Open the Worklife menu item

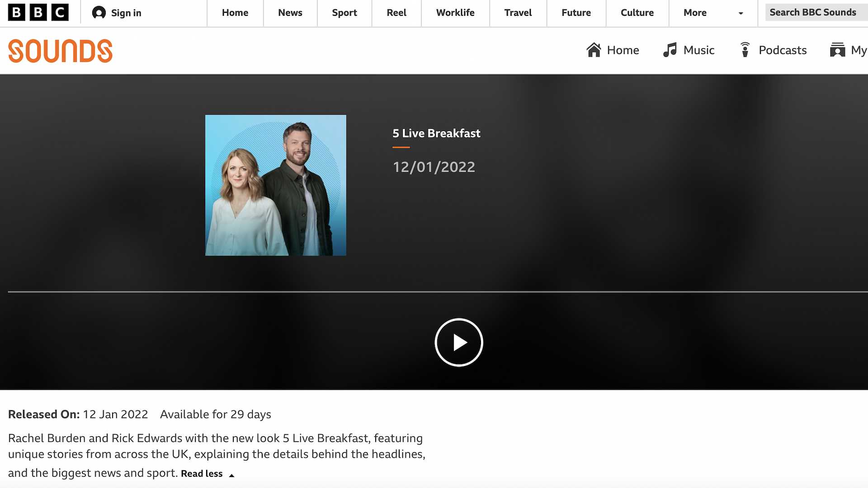(x=455, y=13)
